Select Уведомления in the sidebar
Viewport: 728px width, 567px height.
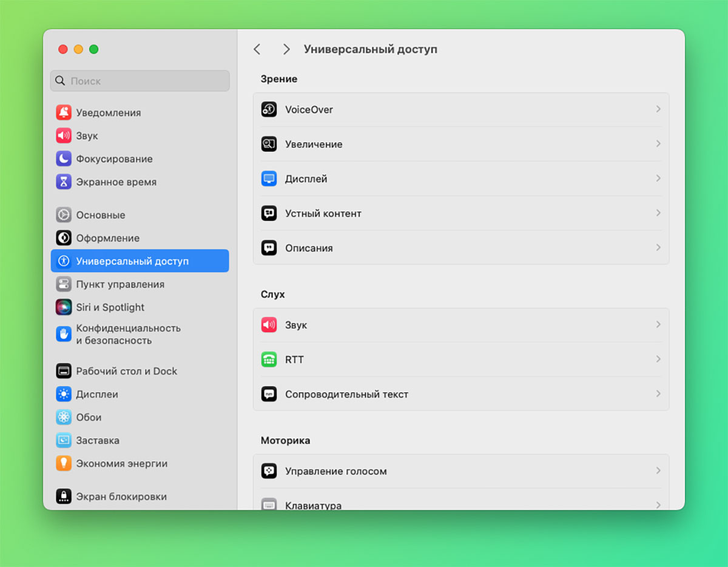coord(108,113)
